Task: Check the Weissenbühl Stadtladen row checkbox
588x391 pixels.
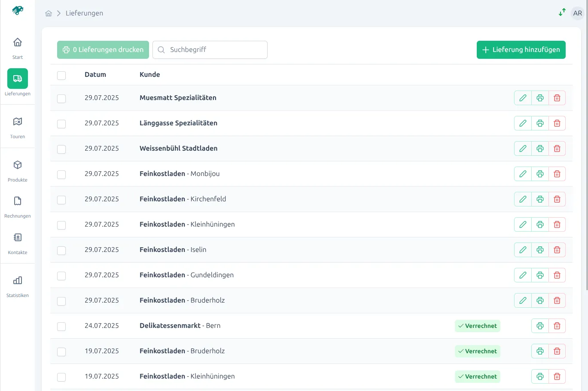Action: (61, 149)
